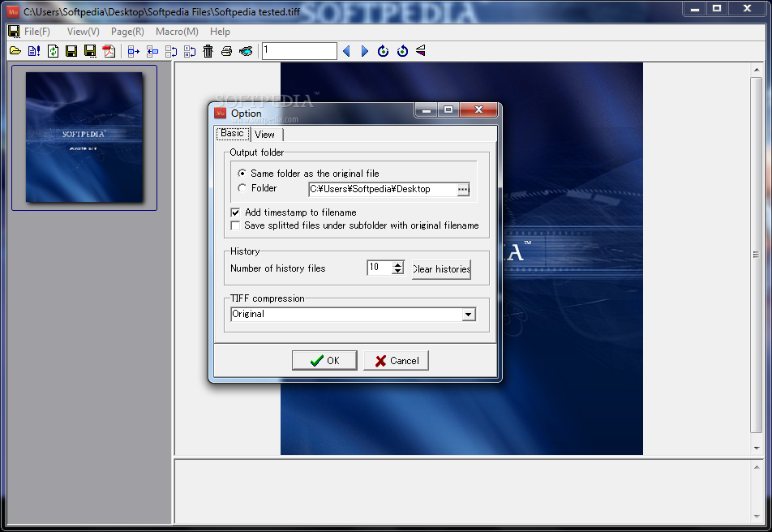Viewport: 772px width, 532px height.
Task: Click the reload file icon with green arrows
Action: coord(53,51)
